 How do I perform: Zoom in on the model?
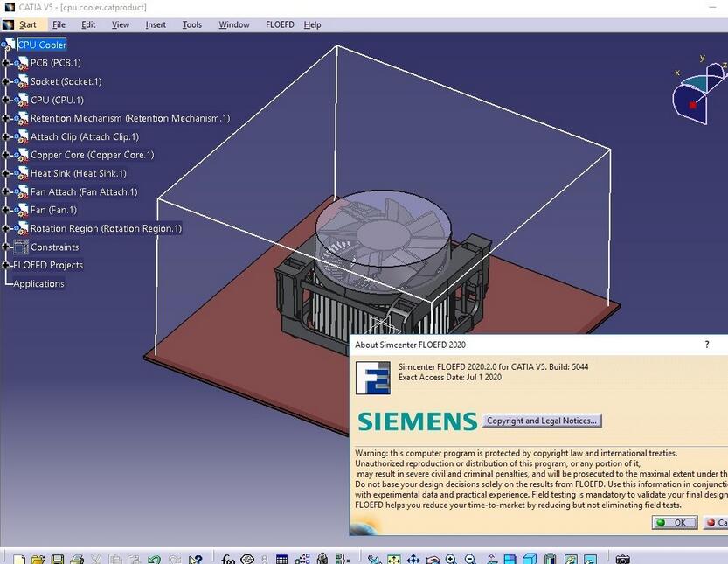451,559
